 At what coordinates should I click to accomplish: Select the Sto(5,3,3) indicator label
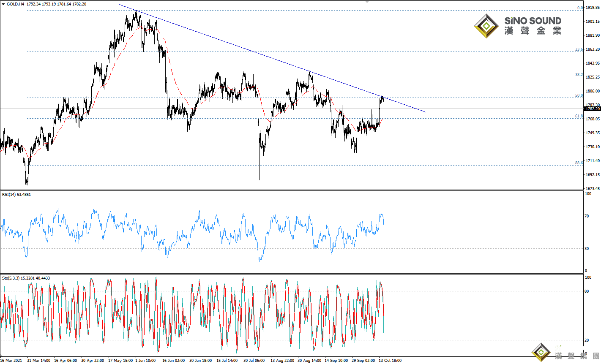point(26,278)
